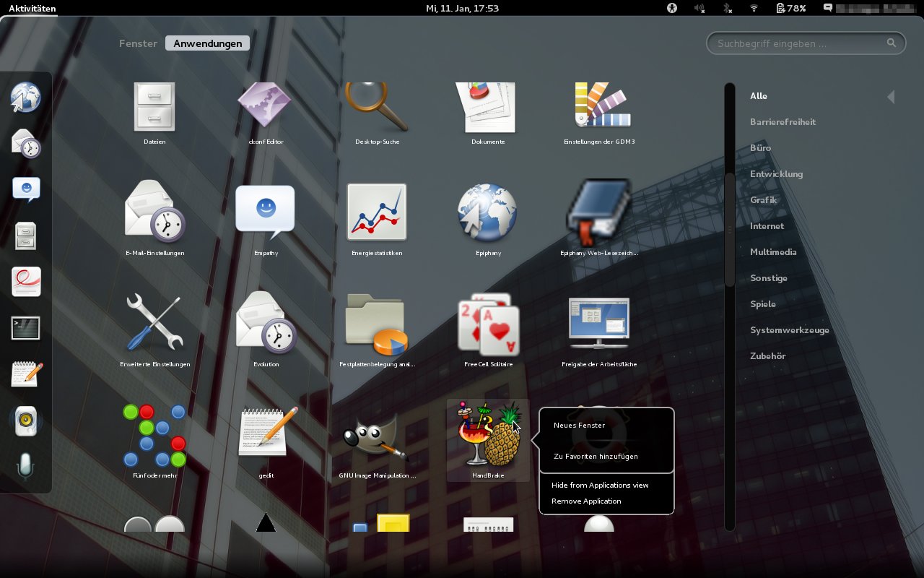The height and width of the screenshot is (578, 924).
Task: Open the red document viewer in the dash
Action: pyautogui.click(x=26, y=282)
